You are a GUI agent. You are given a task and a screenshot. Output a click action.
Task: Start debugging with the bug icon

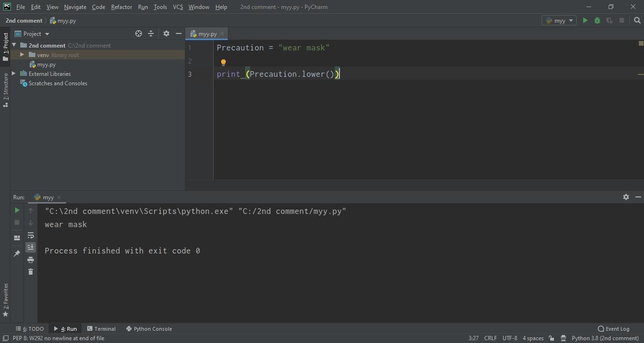[x=597, y=20]
